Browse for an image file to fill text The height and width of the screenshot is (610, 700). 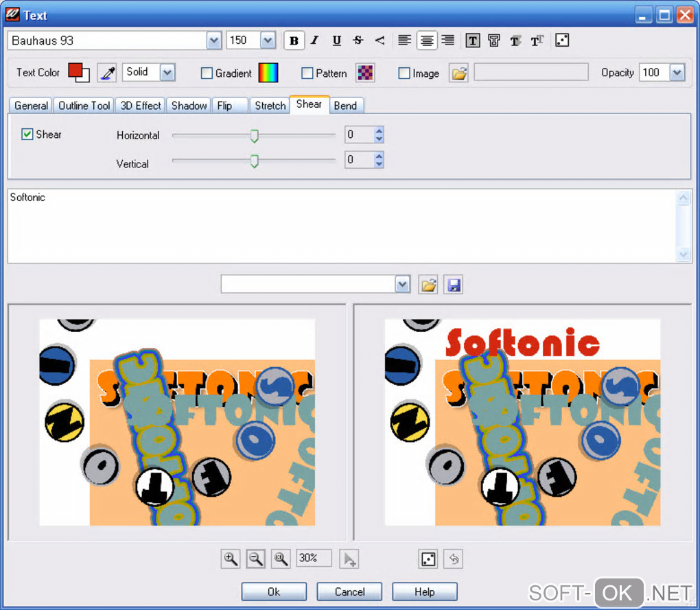coord(458,73)
